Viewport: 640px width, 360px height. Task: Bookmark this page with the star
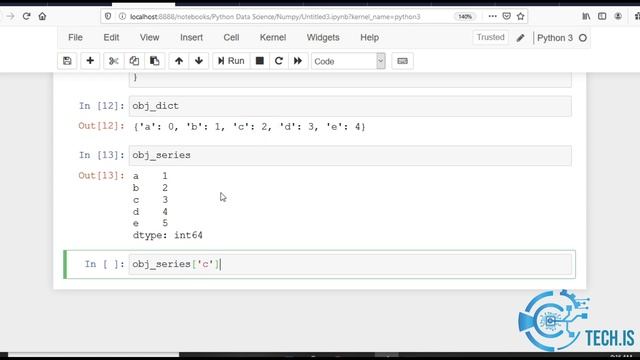(520, 16)
